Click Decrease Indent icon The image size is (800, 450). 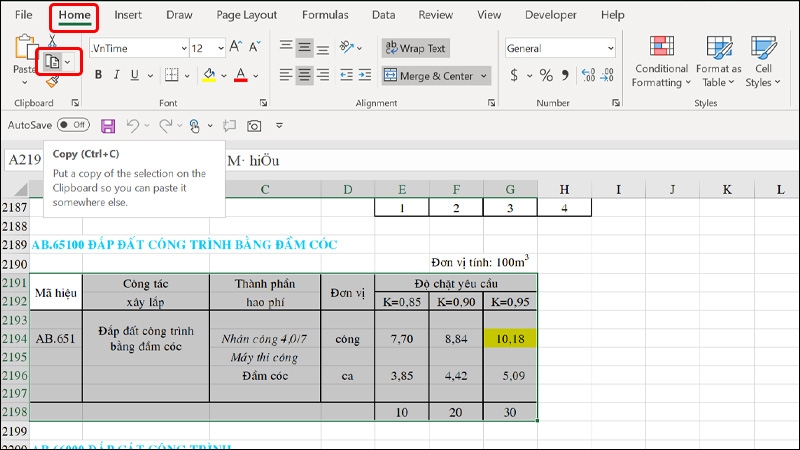[346, 76]
